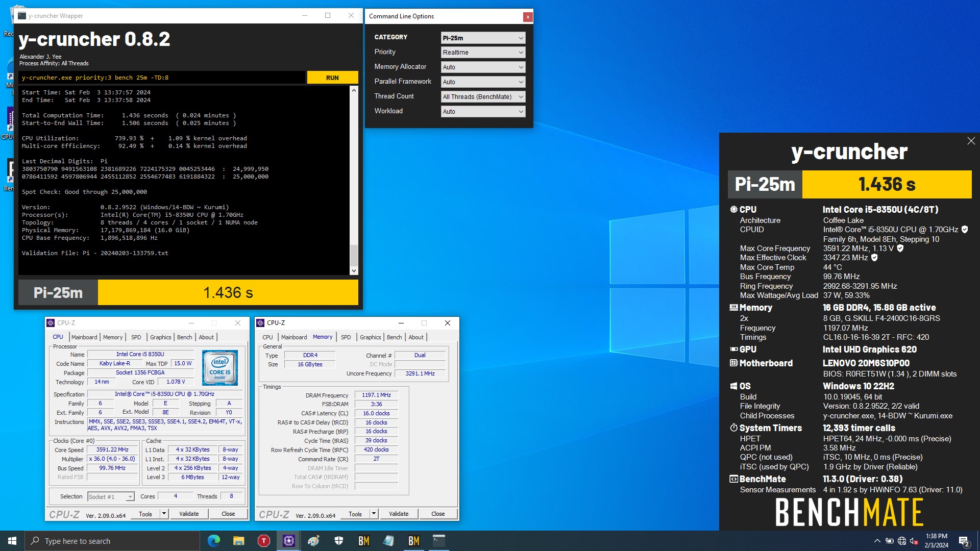Open the Workload dropdown

point(483,111)
